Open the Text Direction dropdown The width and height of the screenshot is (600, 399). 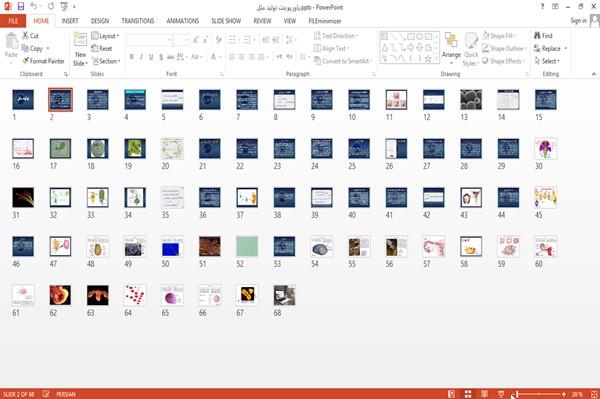point(336,36)
